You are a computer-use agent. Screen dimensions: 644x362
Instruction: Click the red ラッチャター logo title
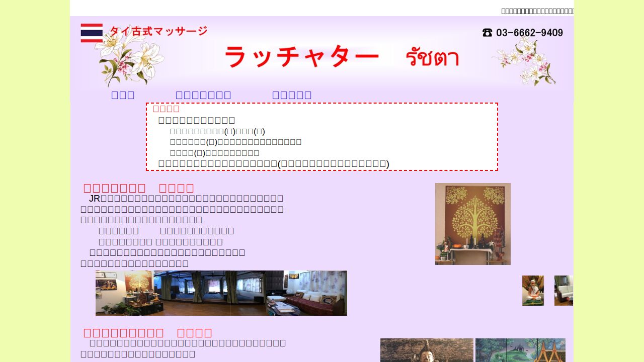301,57
